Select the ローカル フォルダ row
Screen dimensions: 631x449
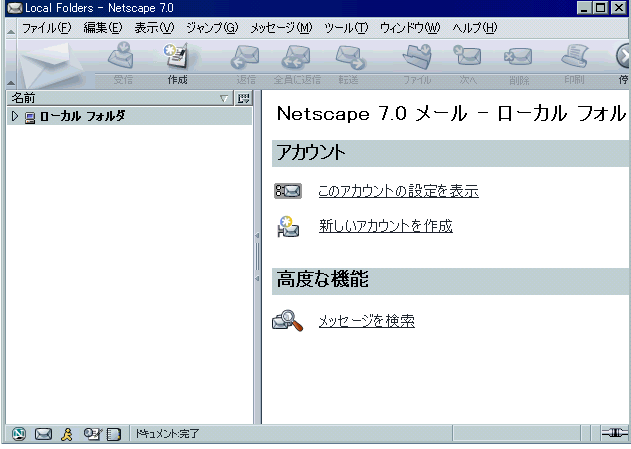[x=130, y=117]
